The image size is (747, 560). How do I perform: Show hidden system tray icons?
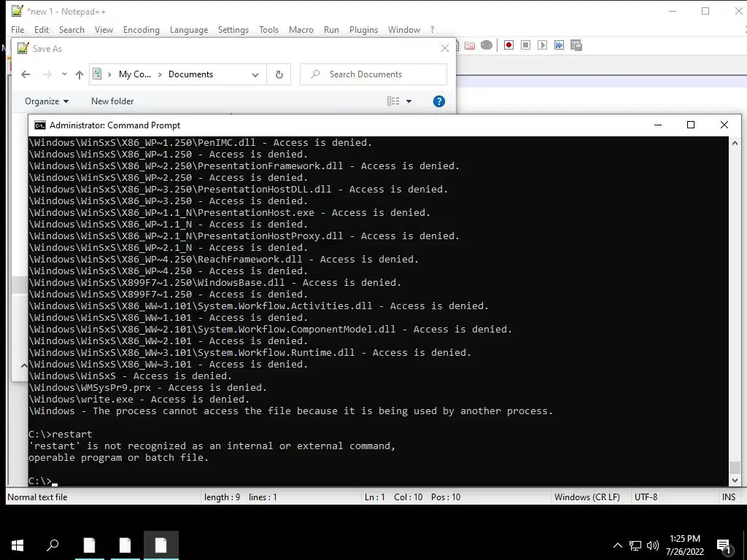tap(617, 545)
